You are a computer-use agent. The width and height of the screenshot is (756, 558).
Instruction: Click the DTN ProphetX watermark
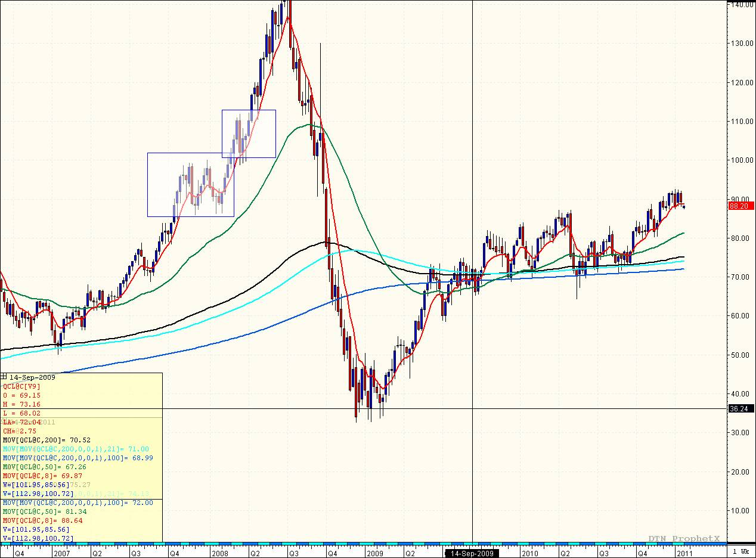point(684,539)
